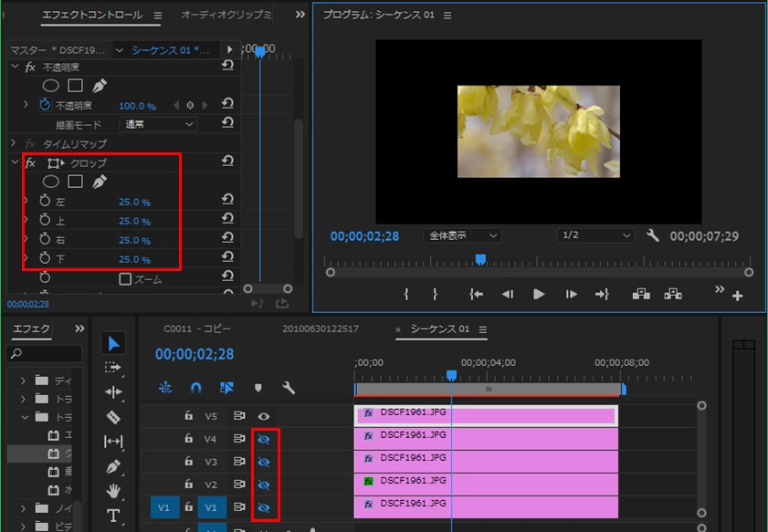Hide track V5 output eye

pos(264,416)
